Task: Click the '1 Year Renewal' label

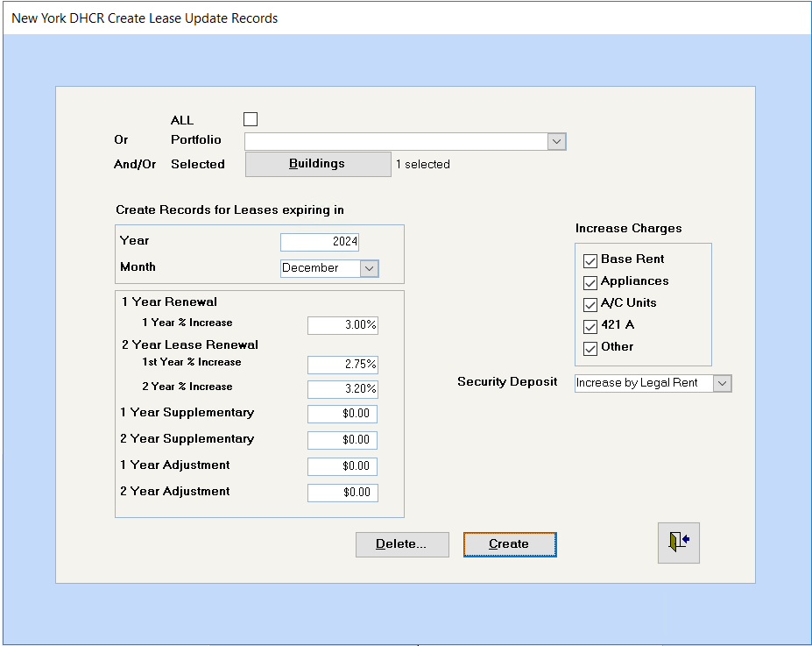Action: tap(169, 302)
